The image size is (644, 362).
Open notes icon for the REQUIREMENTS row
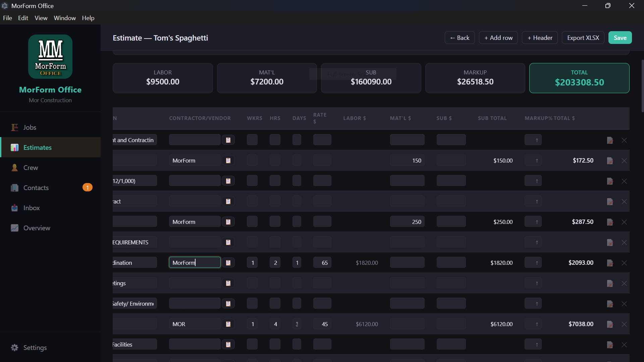pyautogui.click(x=610, y=243)
